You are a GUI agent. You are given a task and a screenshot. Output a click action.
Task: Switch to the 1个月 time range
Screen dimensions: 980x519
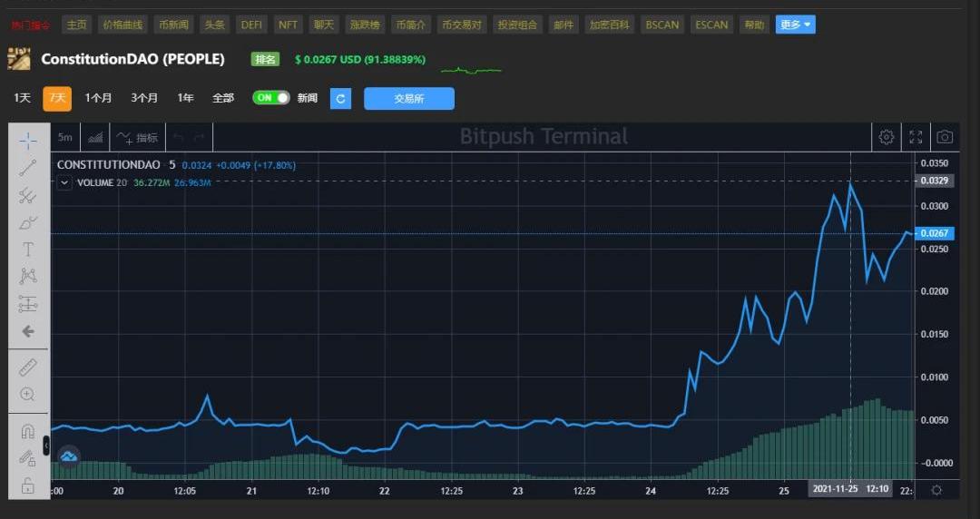[99, 98]
